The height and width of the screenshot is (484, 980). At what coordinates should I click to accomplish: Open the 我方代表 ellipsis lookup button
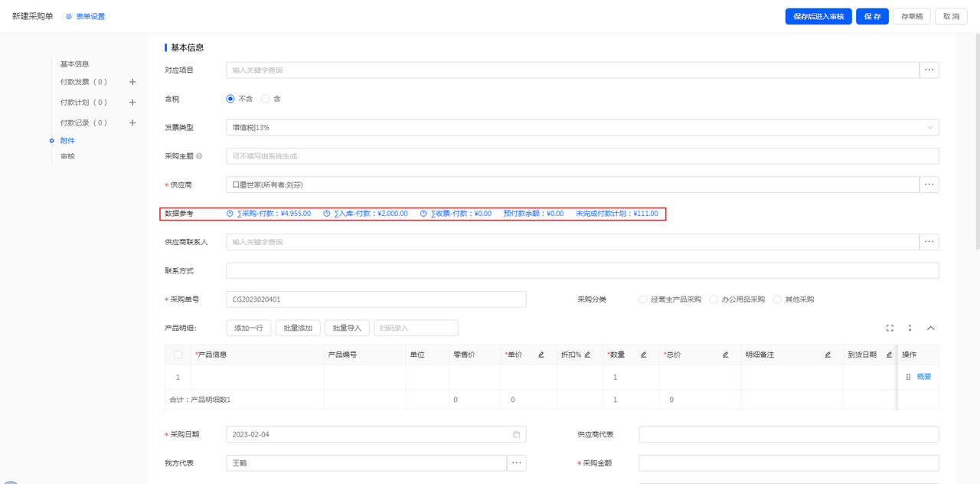(x=516, y=463)
